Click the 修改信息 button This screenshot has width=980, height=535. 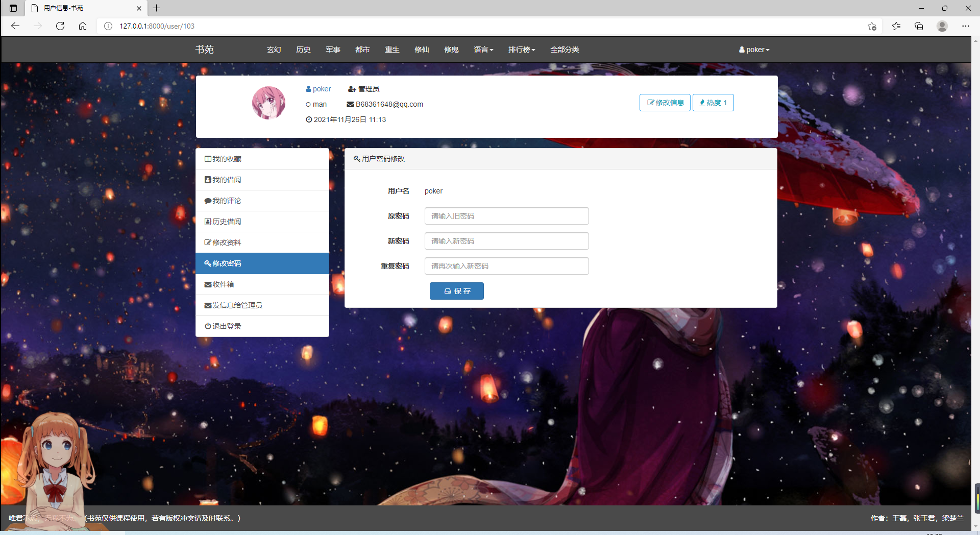coord(665,103)
